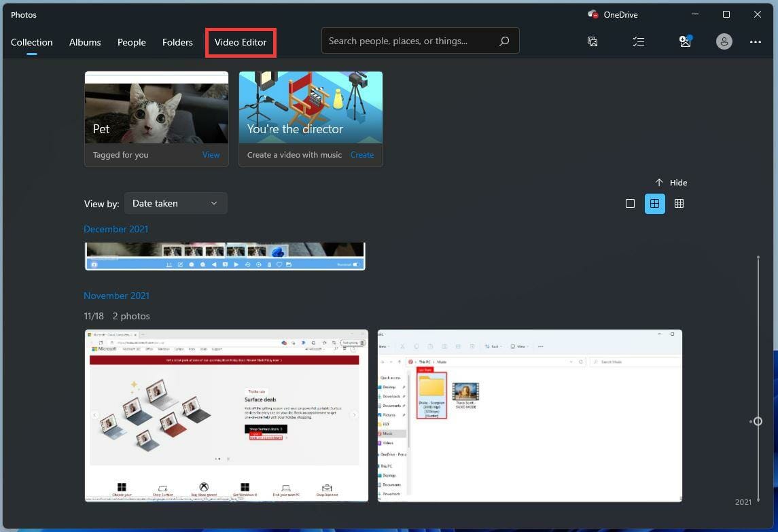The height and width of the screenshot is (532, 778).
Task: Switch to the small grid view
Action: click(x=679, y=203)
